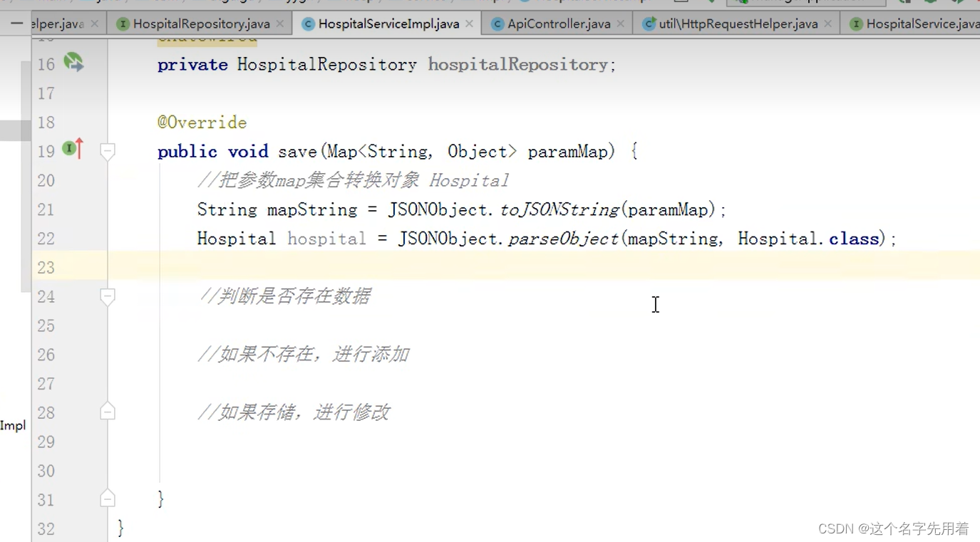
Task: Click the @Override annotation
Action: pos(202,123)
